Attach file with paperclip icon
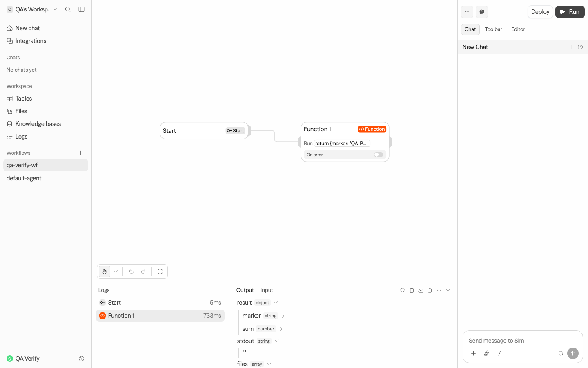 [x=486, y=353]
